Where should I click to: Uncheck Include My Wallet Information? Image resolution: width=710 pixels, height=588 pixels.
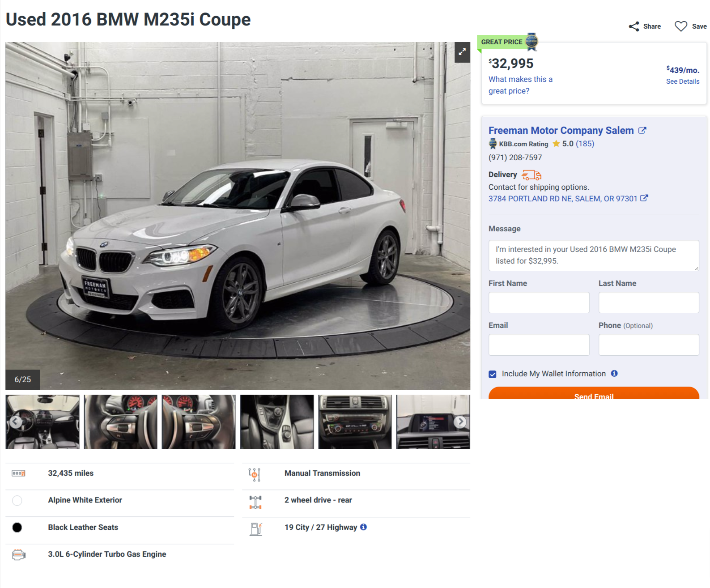[x=493, y=374]
